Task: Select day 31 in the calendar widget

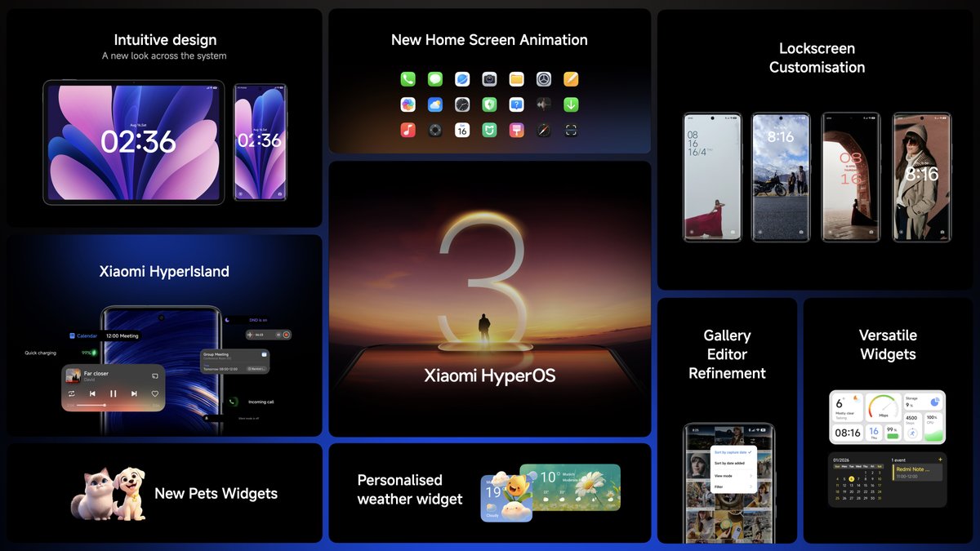Action: (880, 498)
